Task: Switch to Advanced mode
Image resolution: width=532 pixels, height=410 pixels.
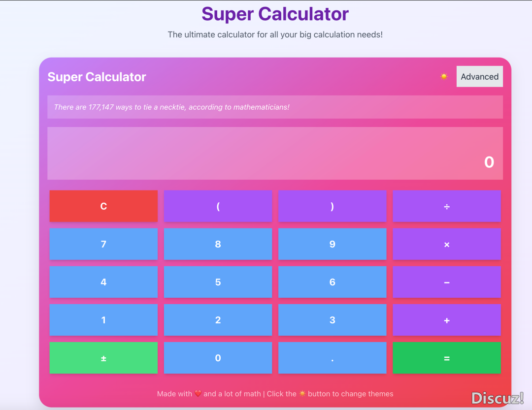Action: 479,77
